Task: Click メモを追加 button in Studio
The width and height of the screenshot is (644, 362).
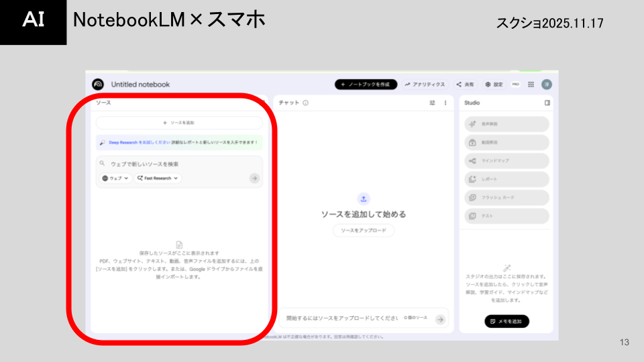Action: coord(506,322)
